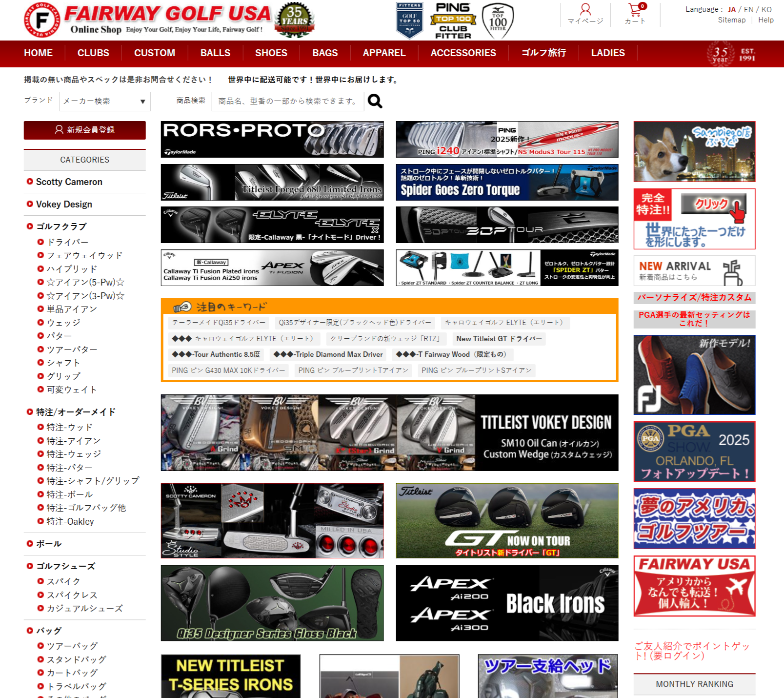
Task: Open the ボール category
Action: pyautogui.click(x=49, y=544)
